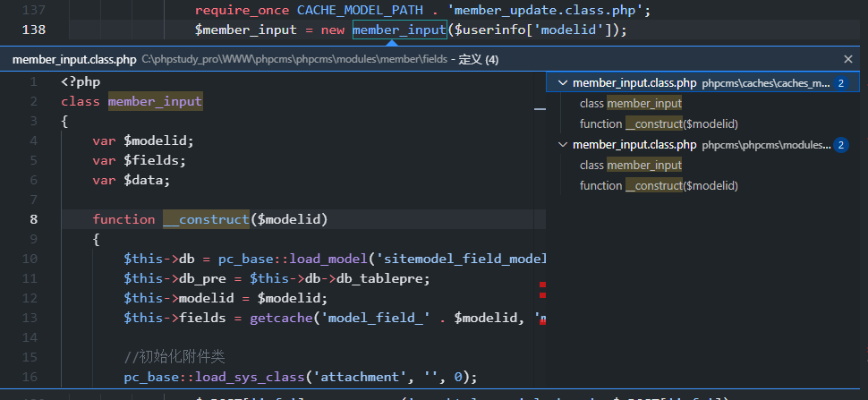Click the 'member_update.class.php' string on line 137
This screenshot has height=400, width=868.
(543, 10)
